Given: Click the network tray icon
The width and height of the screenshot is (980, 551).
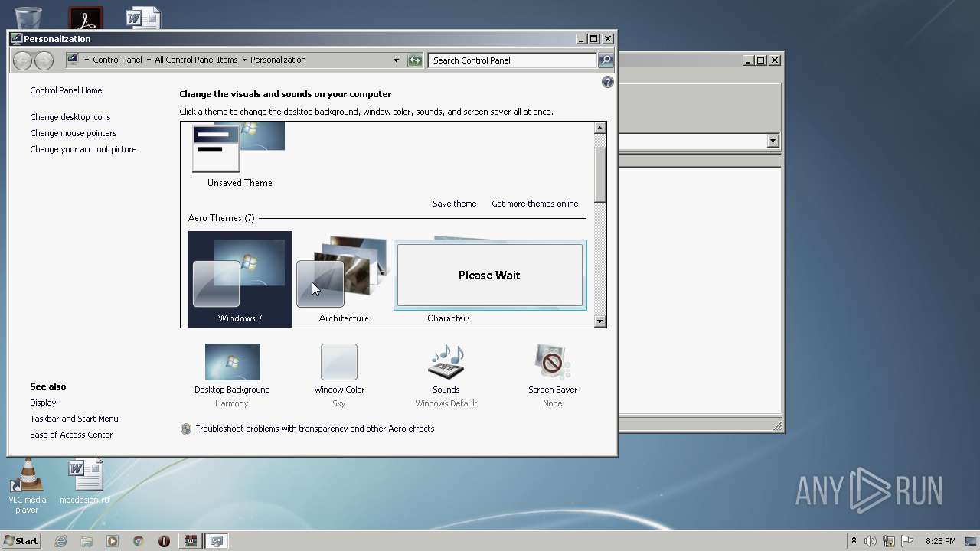Looking at the screenshot, I should [889, 541].
